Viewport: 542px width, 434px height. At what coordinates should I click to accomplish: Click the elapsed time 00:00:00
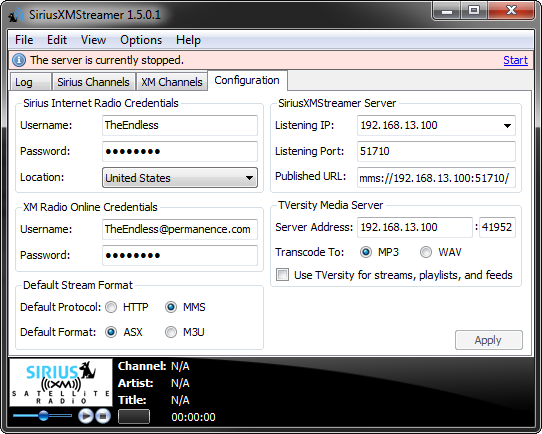click(x=193, y=417)
